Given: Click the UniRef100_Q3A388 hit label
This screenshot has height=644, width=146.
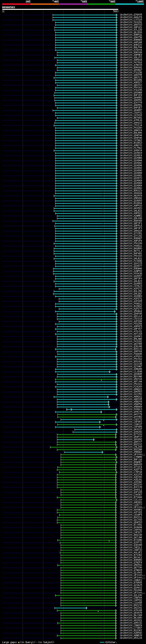Looking at the screenshot, I should tap(131, 545).
